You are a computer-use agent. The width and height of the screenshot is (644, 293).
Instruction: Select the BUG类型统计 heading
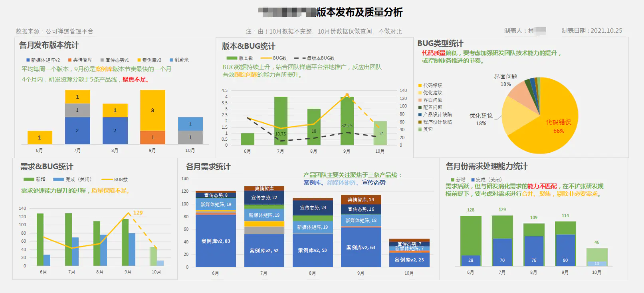(440, 44)
